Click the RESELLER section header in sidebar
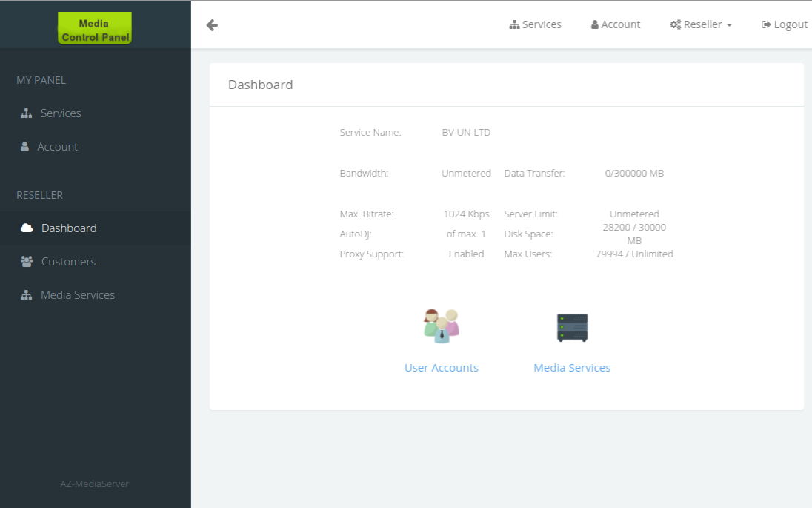The height and width of the screenshot is (508, 812). (39, 196)
